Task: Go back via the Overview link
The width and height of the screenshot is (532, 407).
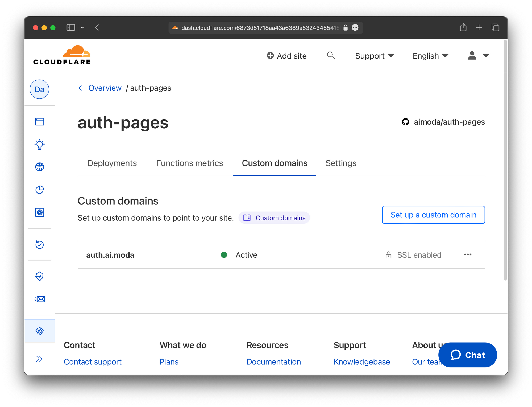Action: coord(105,88)
